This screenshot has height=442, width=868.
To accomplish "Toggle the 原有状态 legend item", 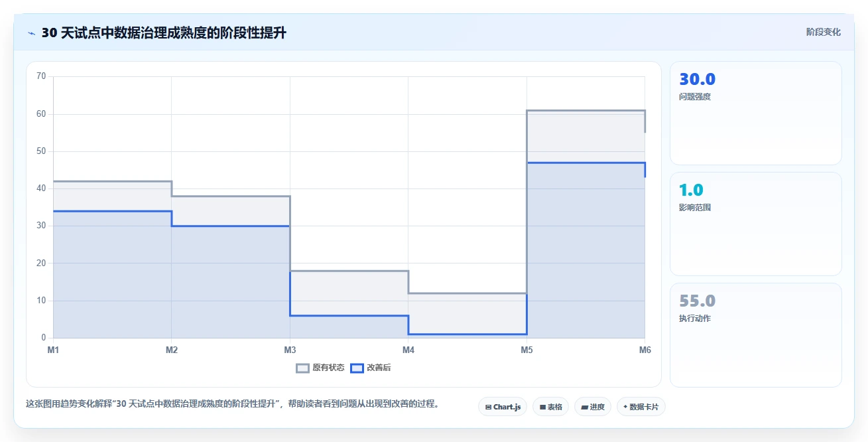I will coord(320,368).
